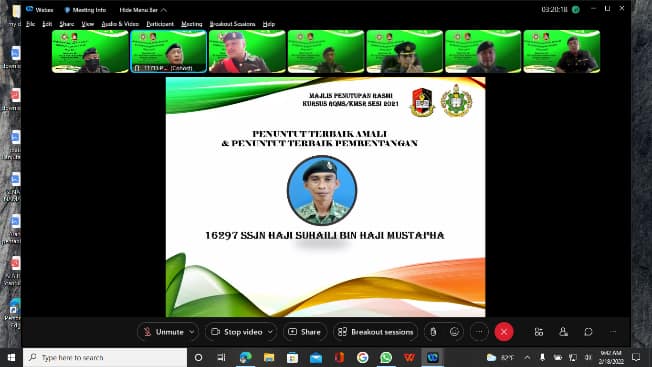652x367 pixels.
Task: Click the more options ellipsis button
Action: [x=479, y=332]
